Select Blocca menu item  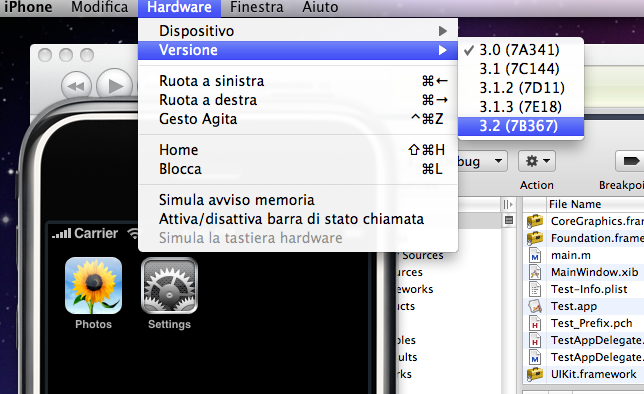click(298, 169)
